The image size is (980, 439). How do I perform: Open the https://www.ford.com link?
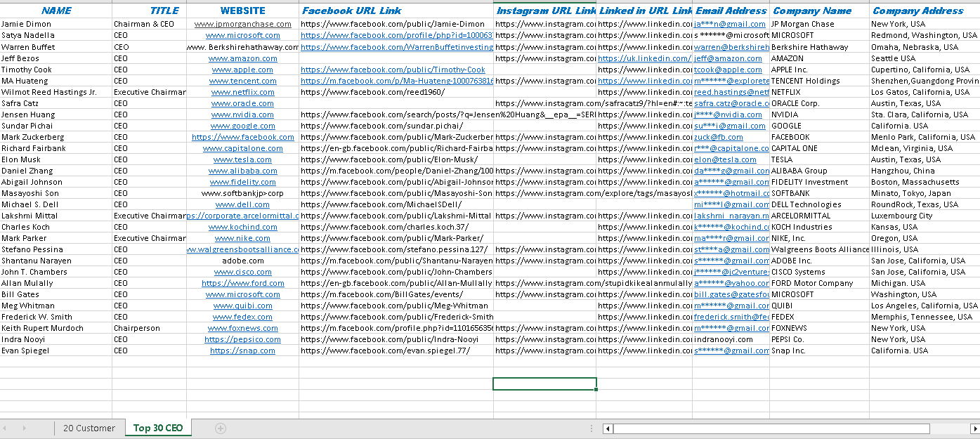(243, 283)
